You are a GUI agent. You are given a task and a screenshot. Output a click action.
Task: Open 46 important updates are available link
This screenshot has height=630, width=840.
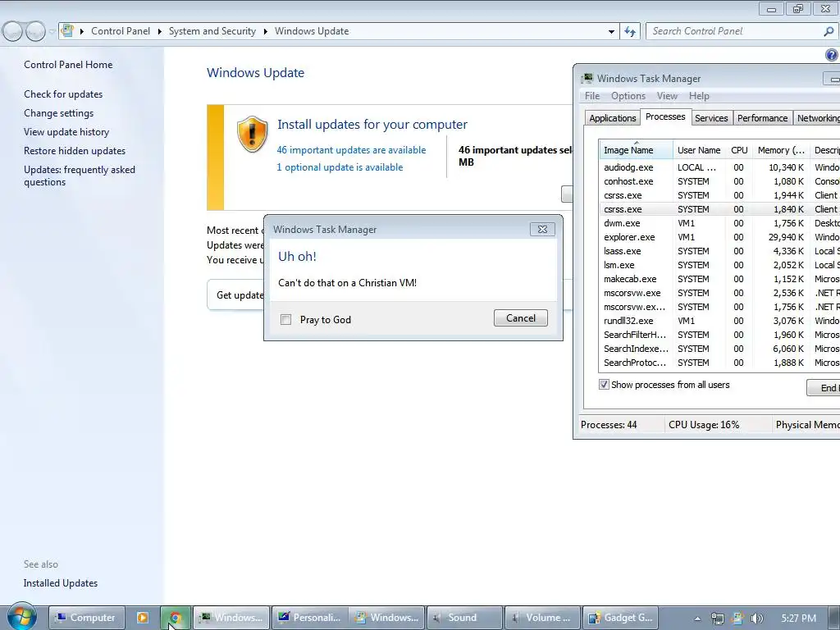[351, 150]
